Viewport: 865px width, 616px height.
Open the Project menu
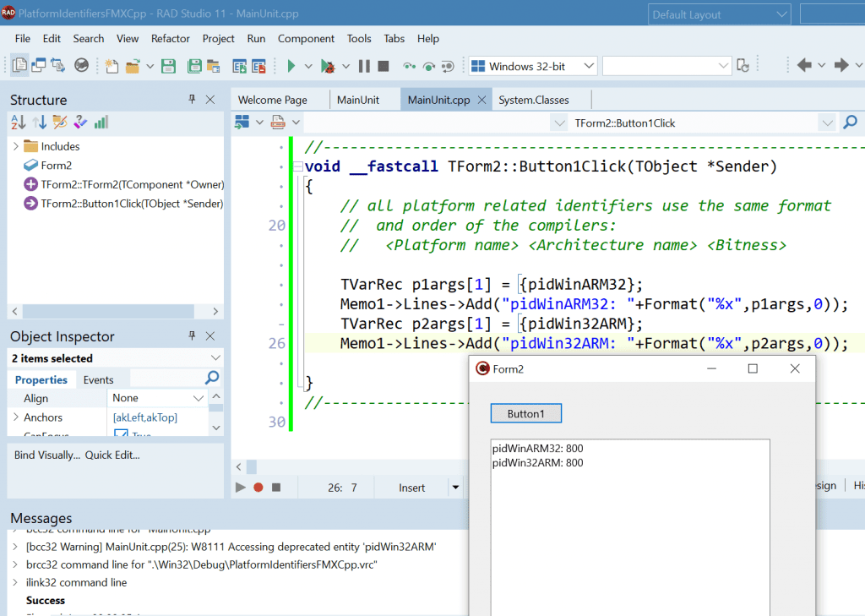[219, 39]
